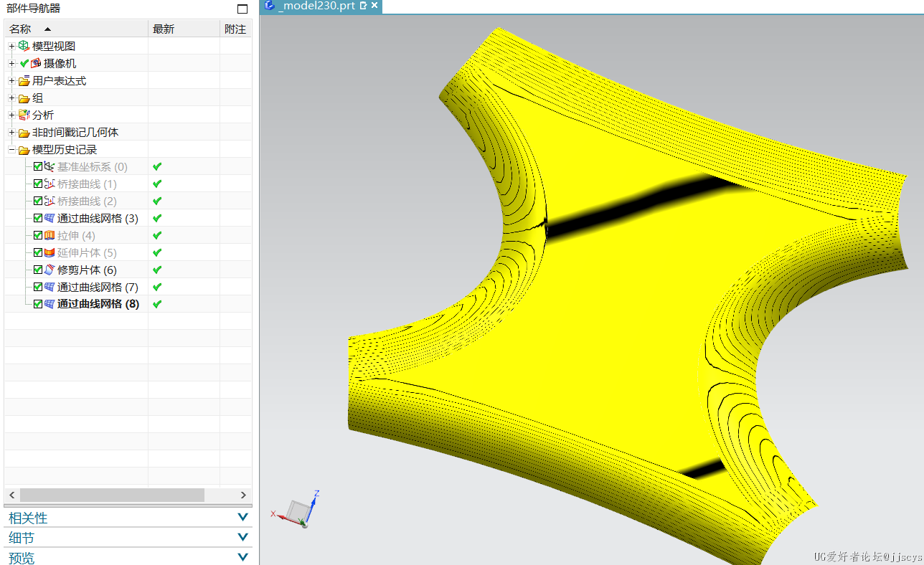The height and width of the screenshot is (565, 924).
Task: Click the navigator horizontal scrollbar thumb
Action: 112,495
